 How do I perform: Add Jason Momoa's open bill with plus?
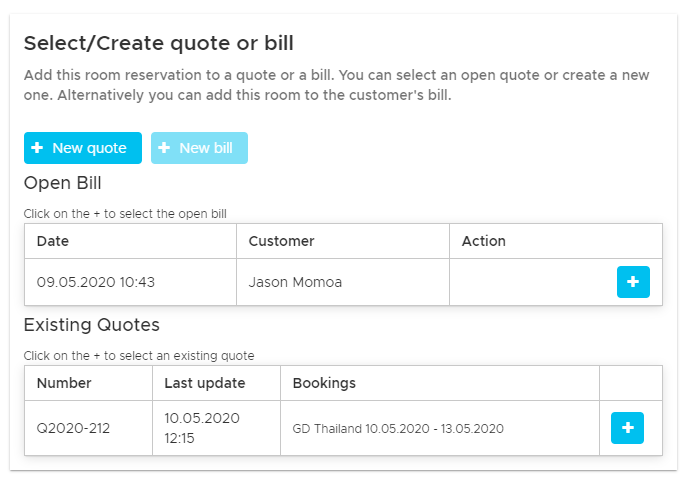(633, 282)
